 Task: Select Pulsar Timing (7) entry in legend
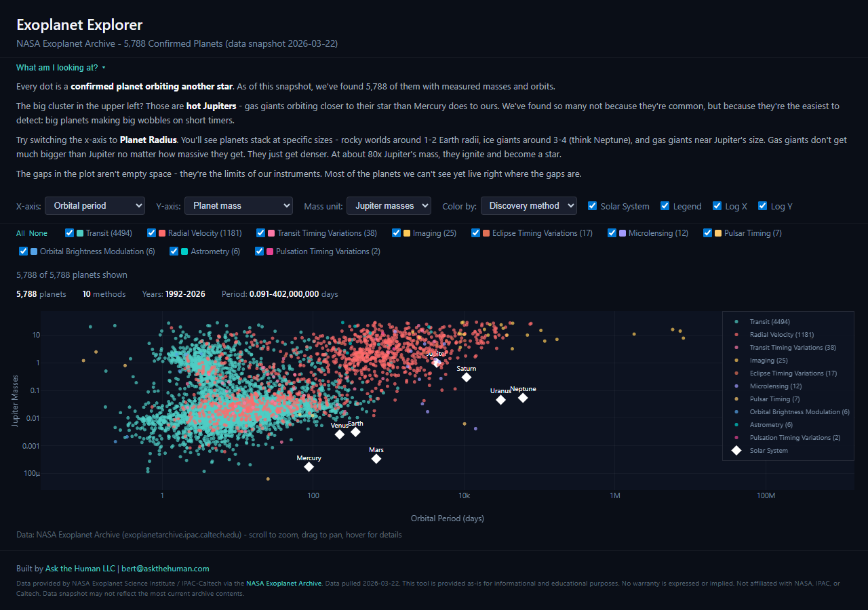click(774, 399)
